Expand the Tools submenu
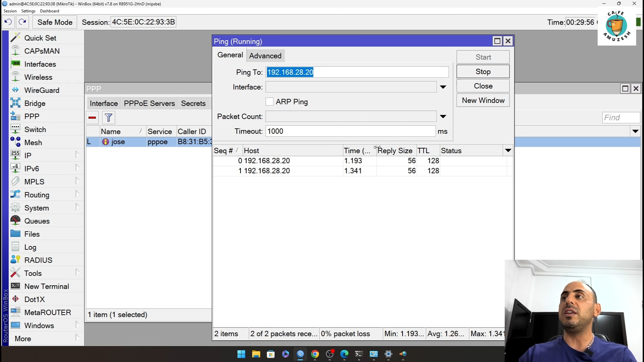 47,273
